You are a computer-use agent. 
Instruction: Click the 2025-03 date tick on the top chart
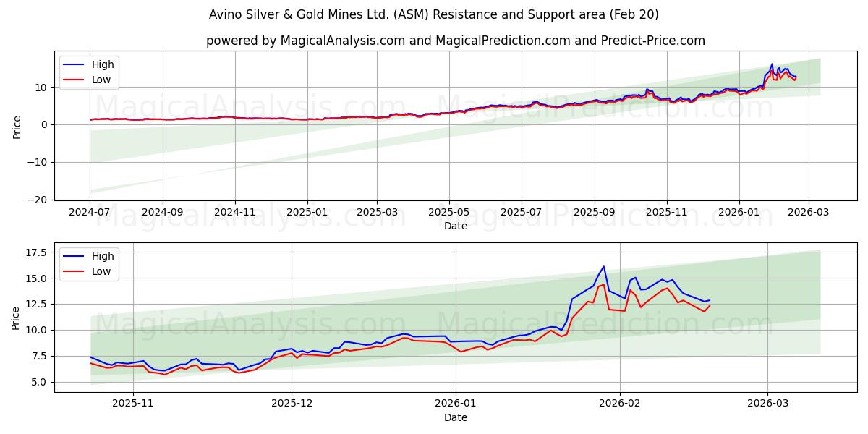(x=376, y=214)
